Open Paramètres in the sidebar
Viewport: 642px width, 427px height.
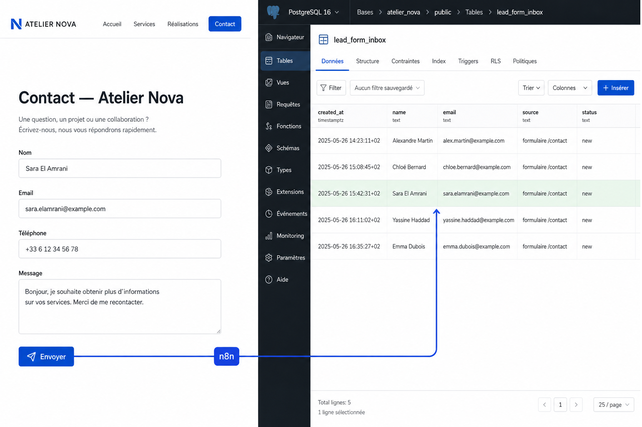tap(285, 258)
